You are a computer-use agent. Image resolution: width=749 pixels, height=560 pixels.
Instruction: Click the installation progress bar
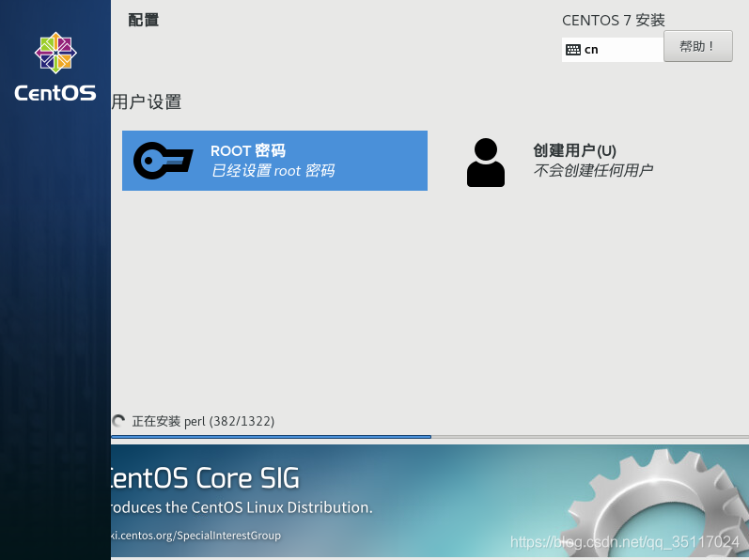pos(429,436)
